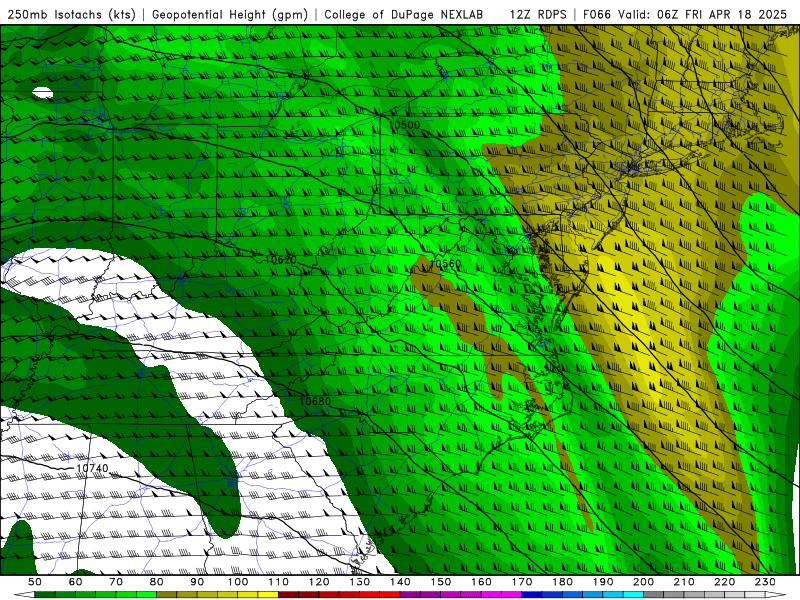Click the 10620 height contour label

coord(281,260)
